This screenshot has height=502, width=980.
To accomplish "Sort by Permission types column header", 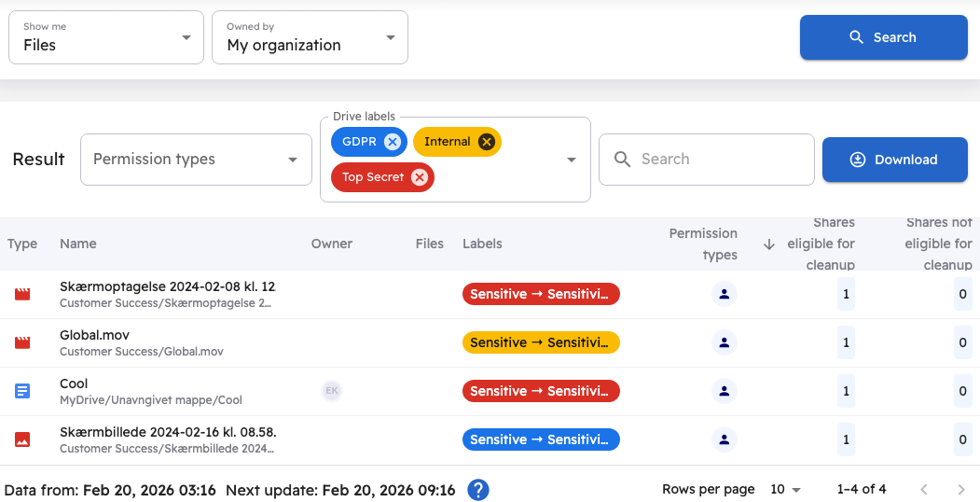I will point(703,244).
